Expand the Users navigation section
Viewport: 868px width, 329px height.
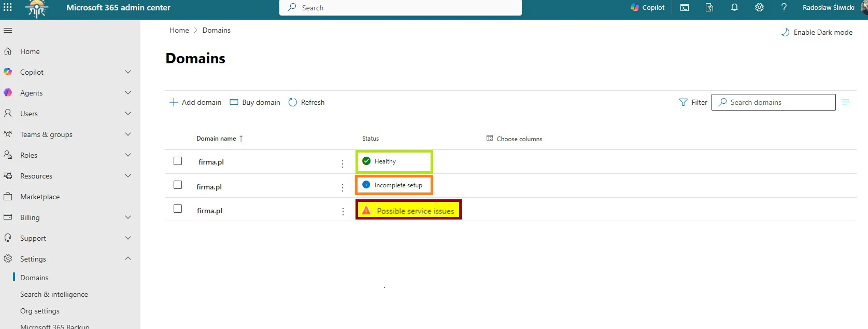click(x=128, y=114)
